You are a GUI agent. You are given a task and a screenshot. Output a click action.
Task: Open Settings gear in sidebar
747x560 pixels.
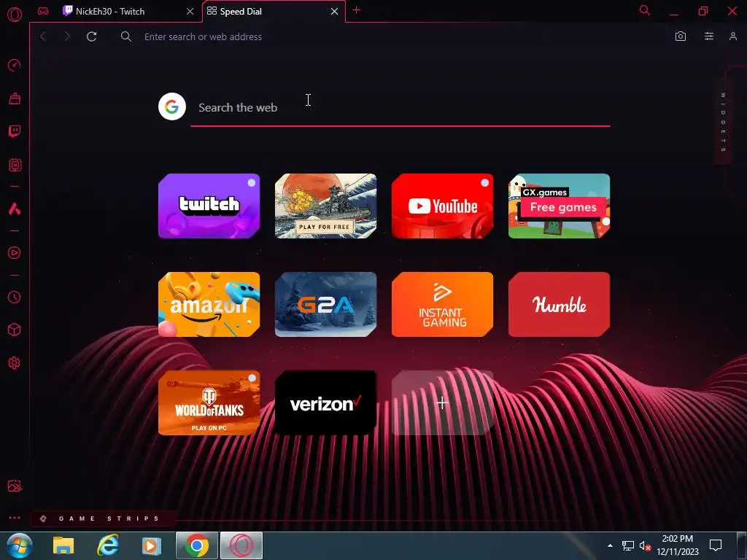pyautogui.click(x=15, y=363)
